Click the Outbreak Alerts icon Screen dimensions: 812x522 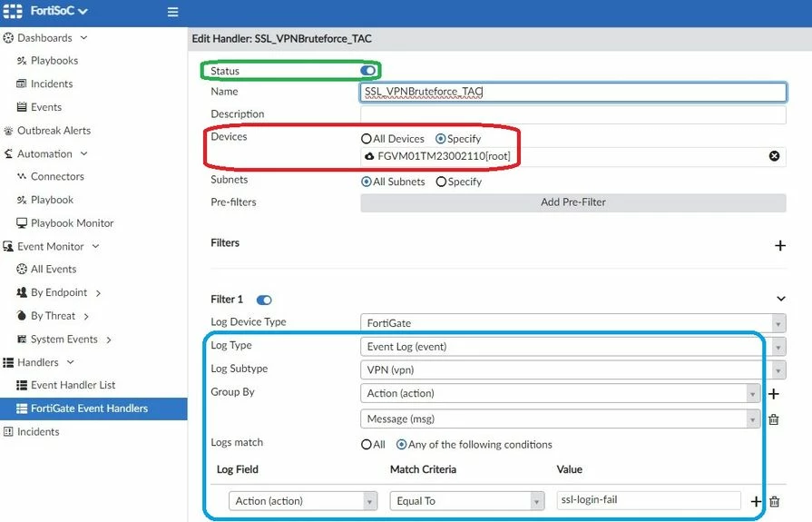pos(8,131)
